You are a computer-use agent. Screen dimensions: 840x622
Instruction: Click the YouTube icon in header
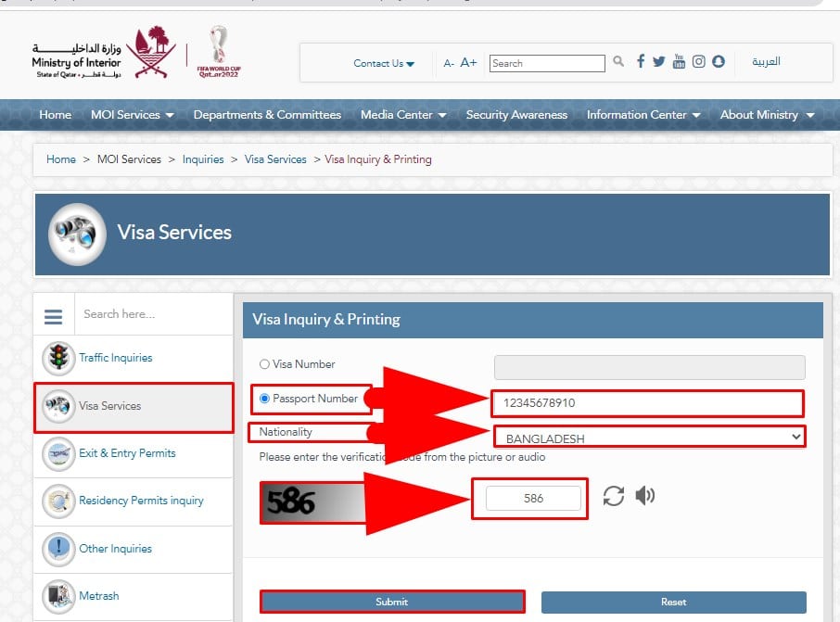(679, 62)
